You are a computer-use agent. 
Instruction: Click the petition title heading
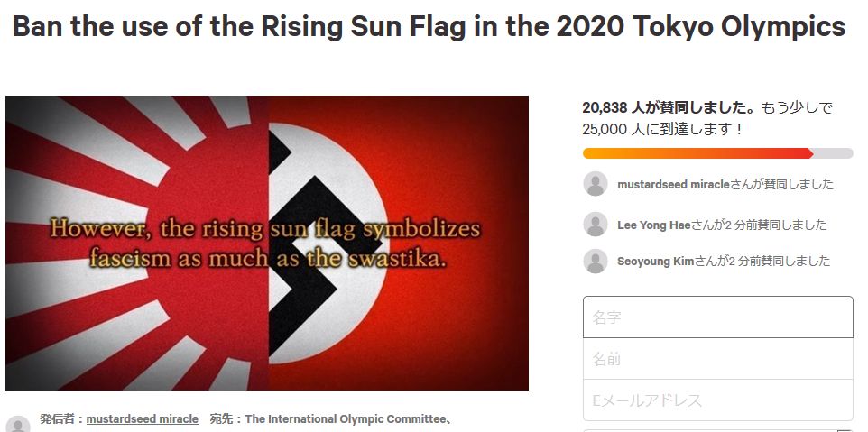[x=429, y=27]
